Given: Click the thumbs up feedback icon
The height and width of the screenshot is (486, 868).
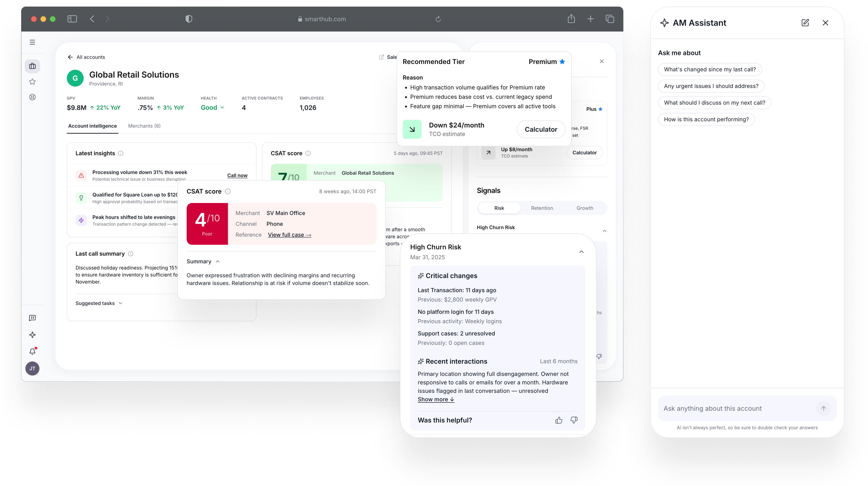Looking at the screenshot, I should click(x=559, y=420).
